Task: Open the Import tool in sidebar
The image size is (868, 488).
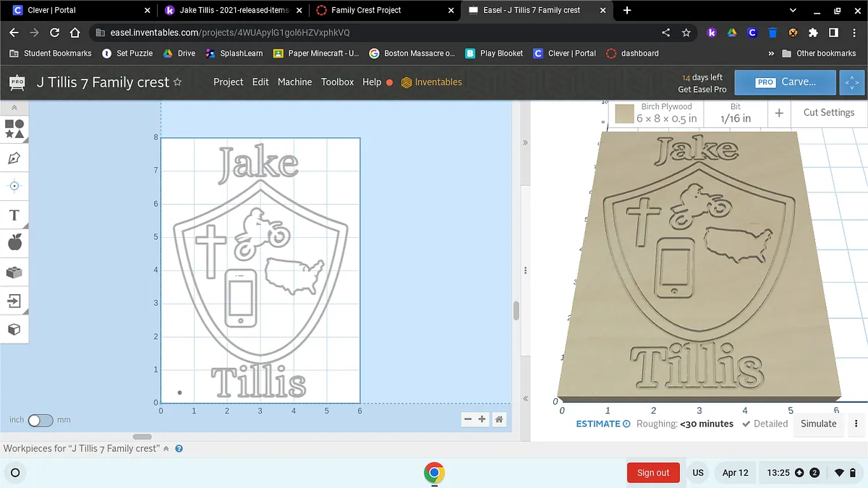Action: pos(14,301)
